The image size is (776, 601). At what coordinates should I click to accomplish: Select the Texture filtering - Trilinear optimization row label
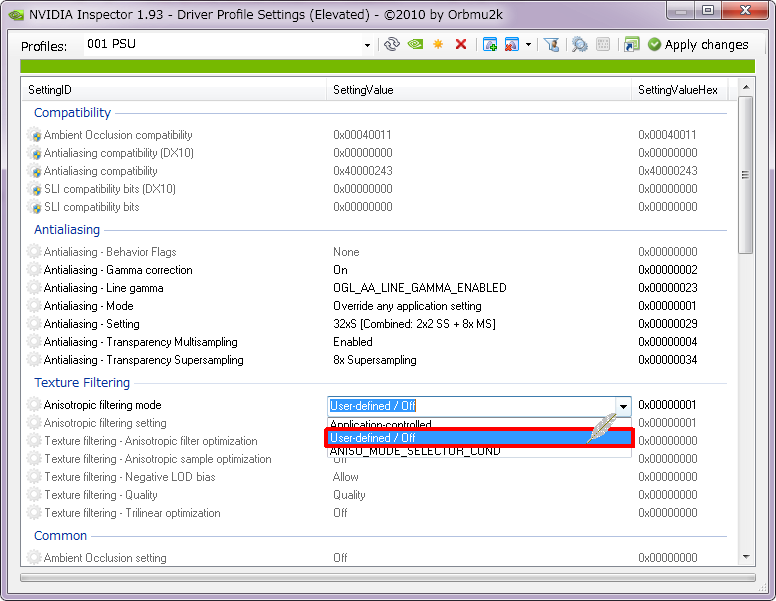[132, 513]
